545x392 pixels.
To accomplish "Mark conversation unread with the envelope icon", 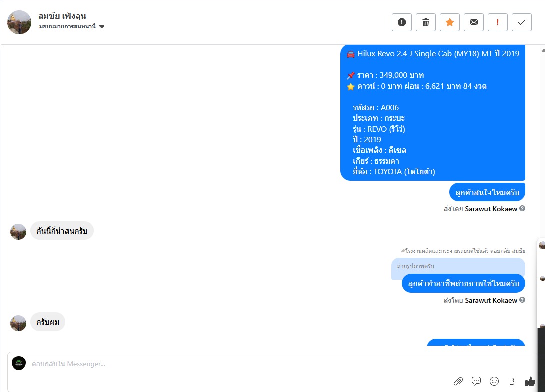I will [x=474, y=22].
